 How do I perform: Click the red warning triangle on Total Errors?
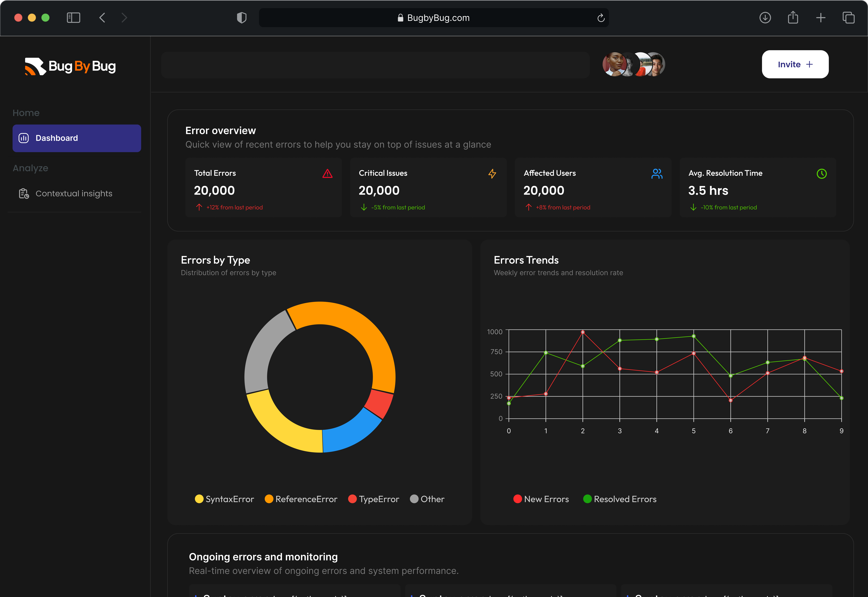point(327,174)
